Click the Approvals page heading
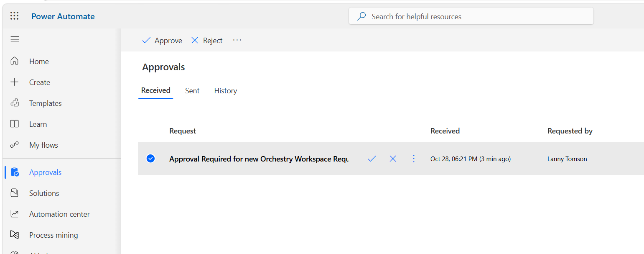The width and height of the screenshot is (644, 254). click(163, 67)
